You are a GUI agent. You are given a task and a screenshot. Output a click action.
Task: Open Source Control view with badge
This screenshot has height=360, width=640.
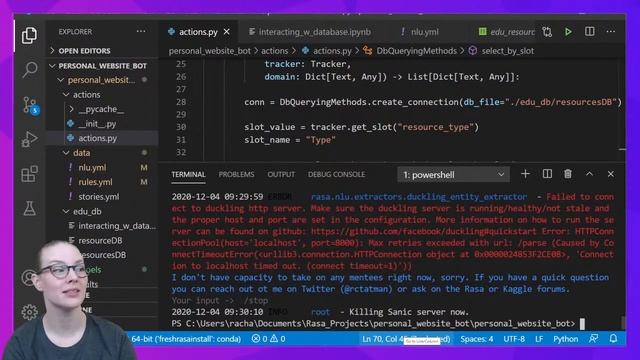tap(30, 105)
